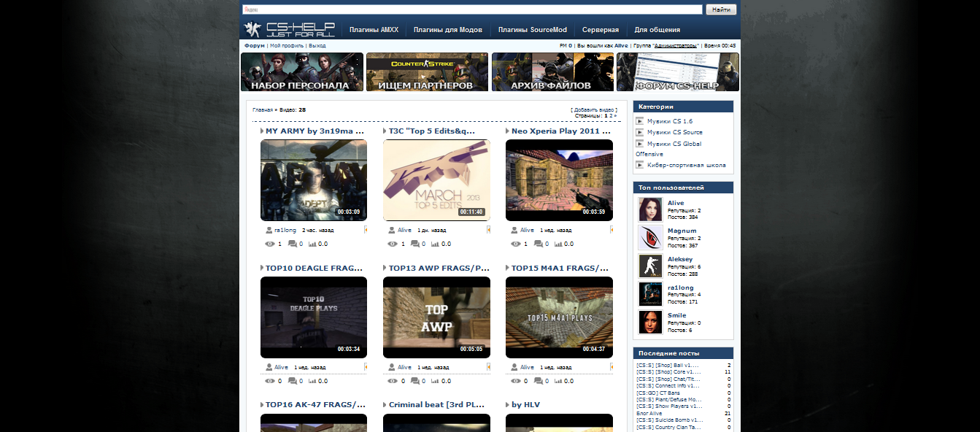Click comments icon under T3C Top 5 Edits
Image resolution: width=980 pixels, height=432 pixels.
pyautogui.click(x=415, y=244)
